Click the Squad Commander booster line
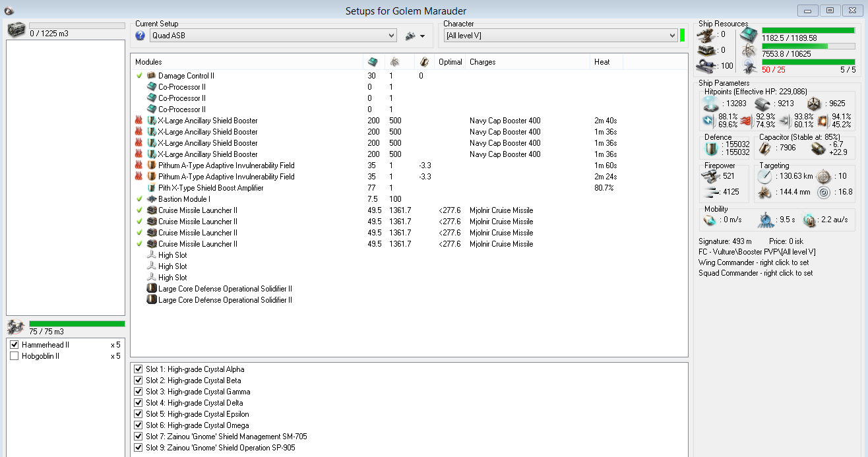The width and height of the screenshot is (868, 457). tap(756, 273)
